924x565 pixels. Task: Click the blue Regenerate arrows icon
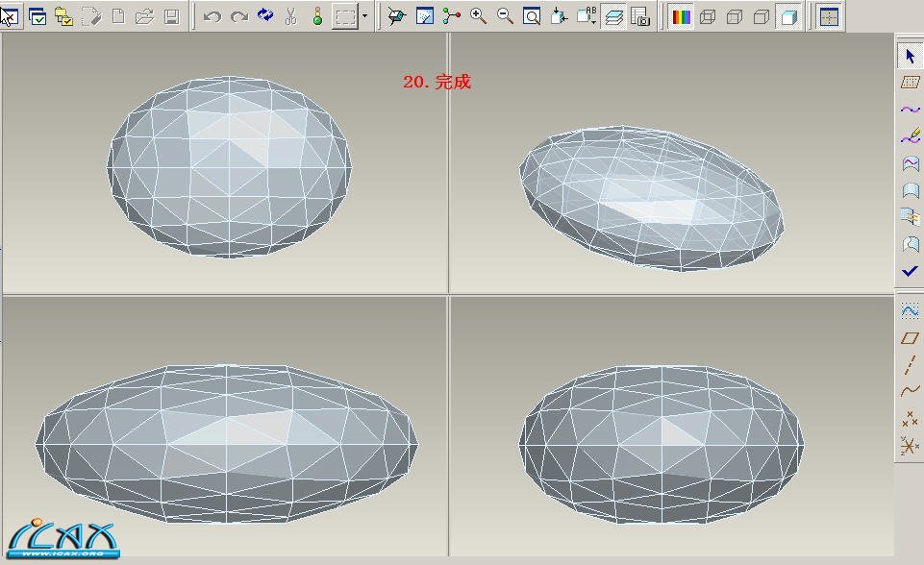click(x=265, y=16)
